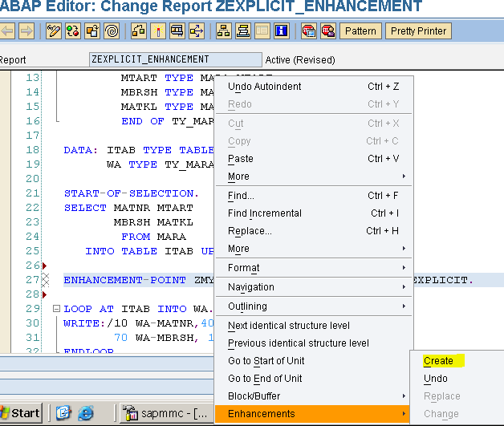504x426 pixels.
Task: Open the Where-Used List icon
Action: 197,31
